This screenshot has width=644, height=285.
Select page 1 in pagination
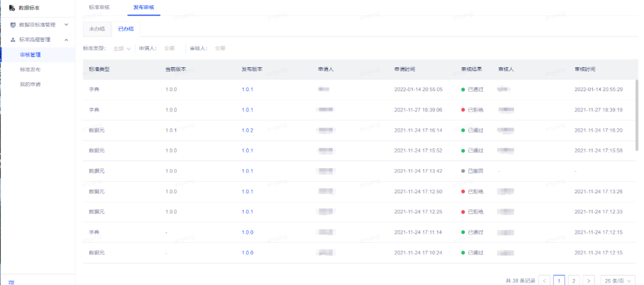coord(559,281)
